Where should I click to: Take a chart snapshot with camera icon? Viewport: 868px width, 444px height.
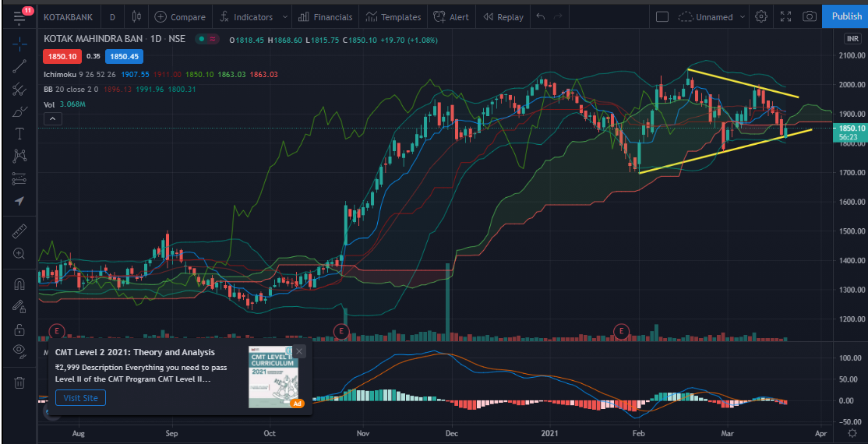810,16
